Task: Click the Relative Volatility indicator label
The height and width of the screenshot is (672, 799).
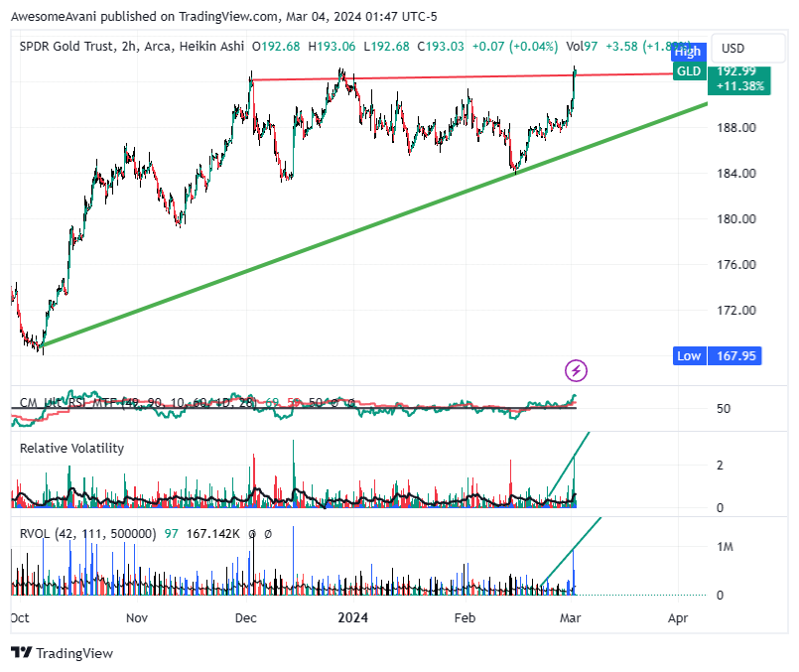Action: coord(71,448)
